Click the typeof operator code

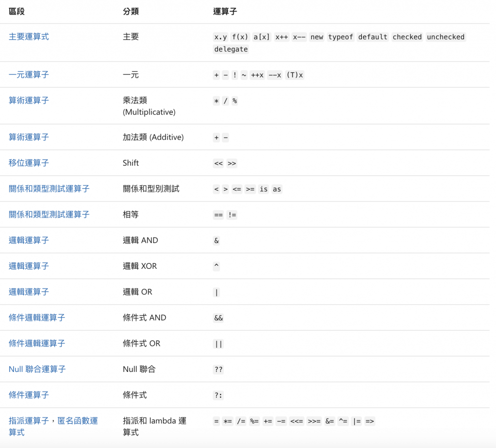(341, 37)
